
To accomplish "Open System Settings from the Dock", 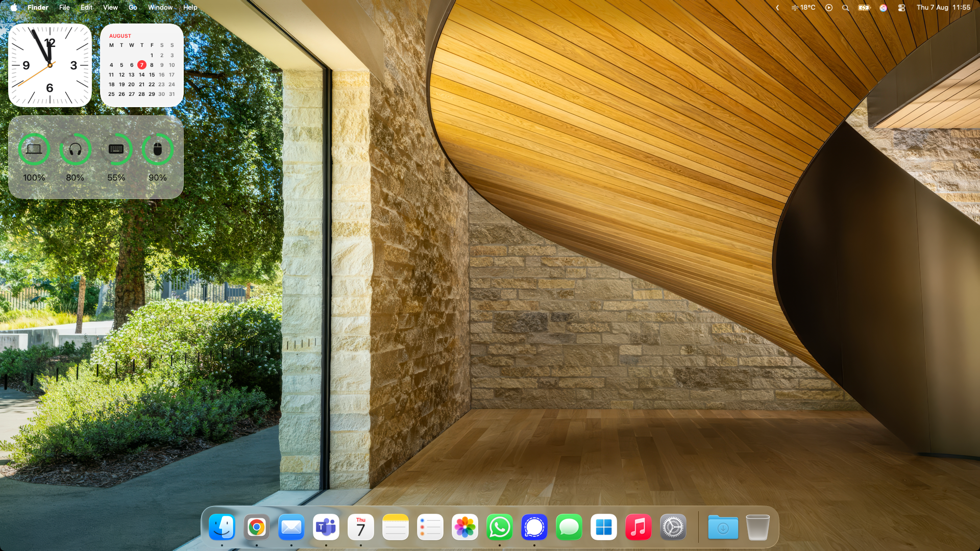I will pos(673,527).
